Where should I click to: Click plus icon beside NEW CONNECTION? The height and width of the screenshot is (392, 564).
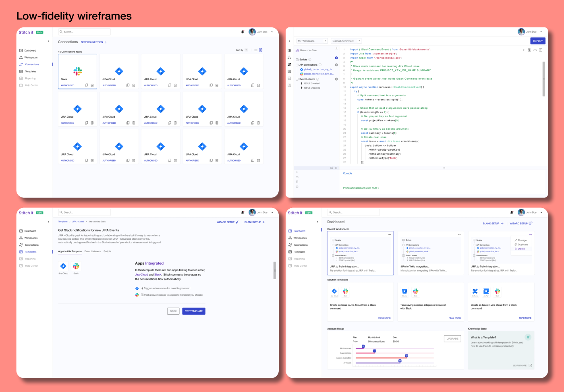tap(106, 42)
